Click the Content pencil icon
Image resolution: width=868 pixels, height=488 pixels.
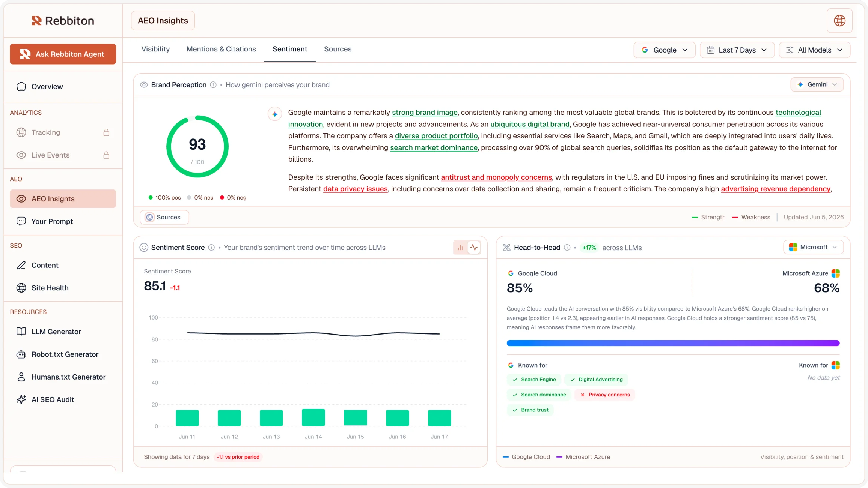21,265
